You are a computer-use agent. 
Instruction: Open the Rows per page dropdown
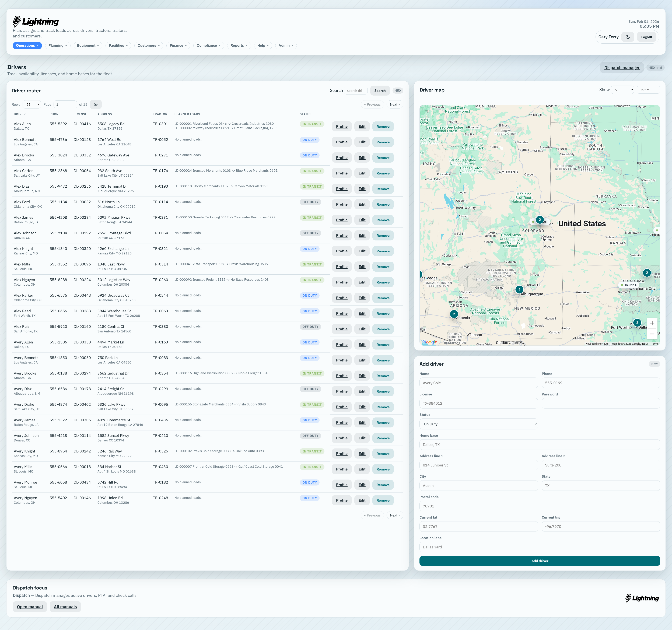(x=32, y=104)
